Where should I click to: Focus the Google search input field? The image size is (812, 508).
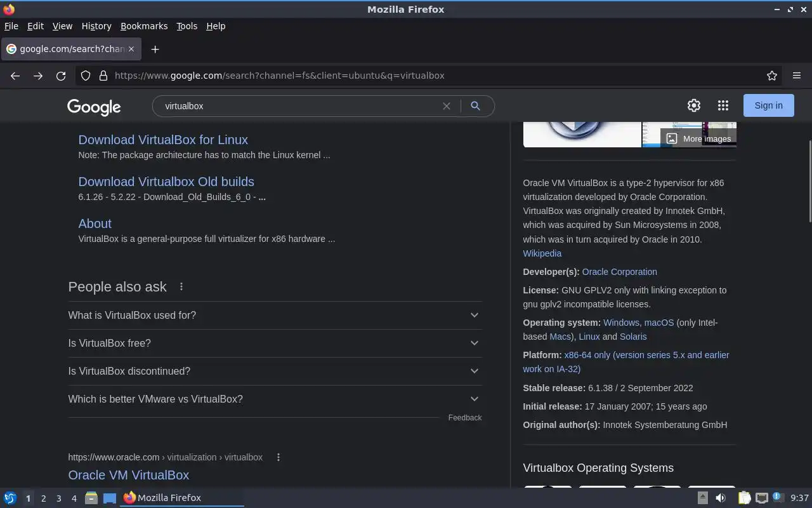[x=301, y=106]
